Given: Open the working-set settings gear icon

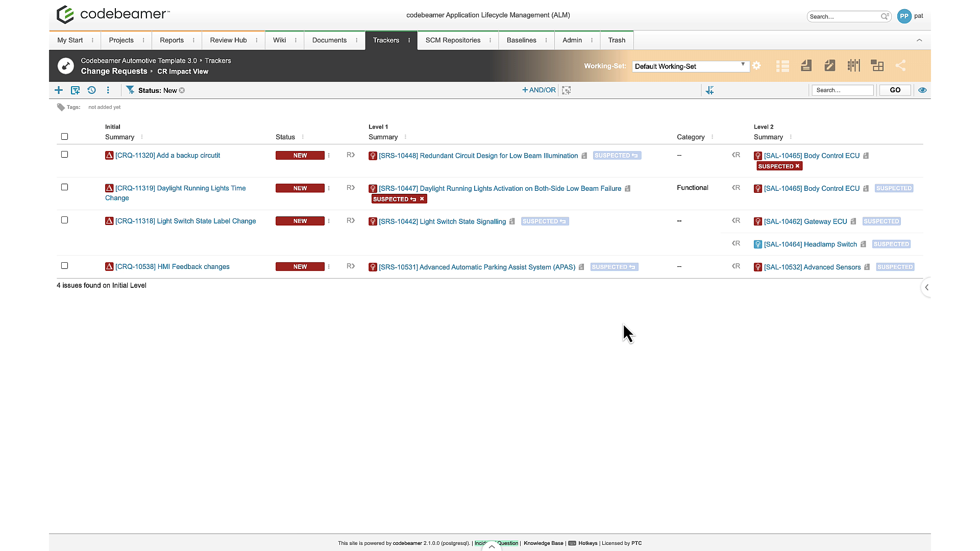Looking at the screenshot, I should pyautogui.click(x=756, y=66).
